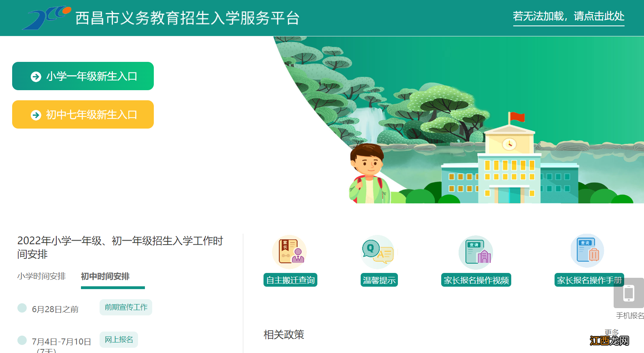The height and width of the screenshot is (353, 644).
Task: Click the 2022年招生入学工作时间安排 heading
Action: point(120,247)
